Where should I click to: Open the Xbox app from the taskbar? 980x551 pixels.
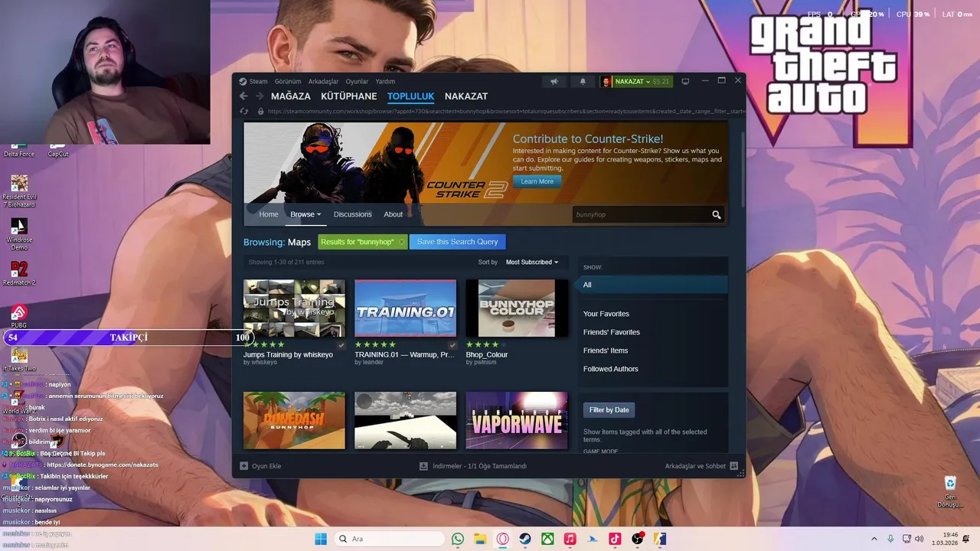547,539
